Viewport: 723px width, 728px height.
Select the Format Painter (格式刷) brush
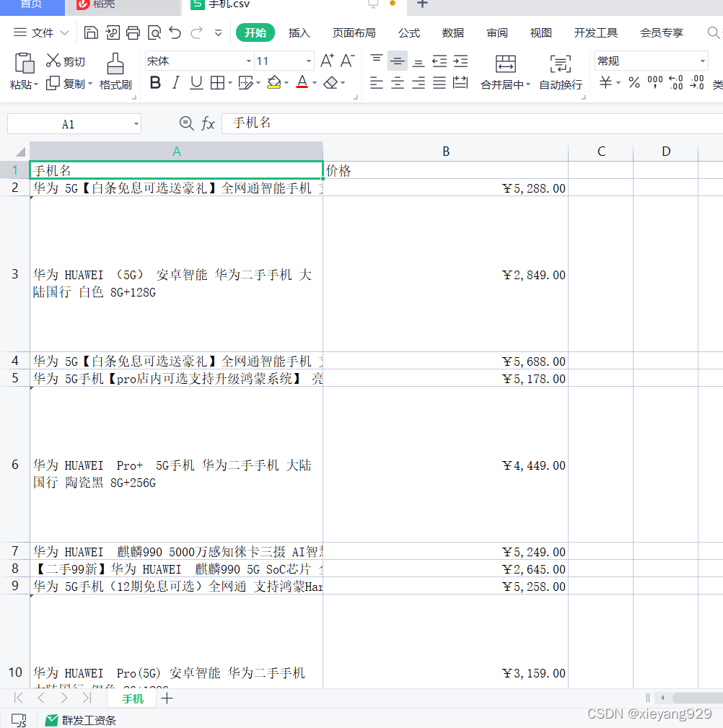[x=115, y=63]
